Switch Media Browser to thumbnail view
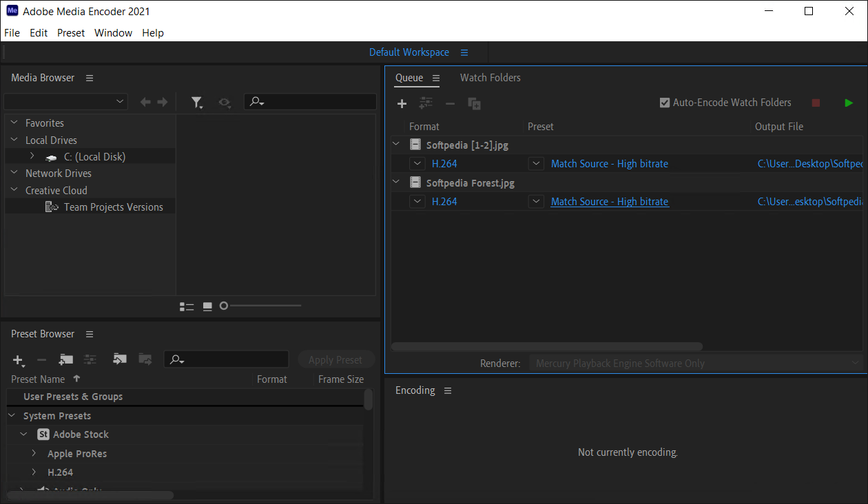The width and height of the screenshot is (868, 504). 207,306
